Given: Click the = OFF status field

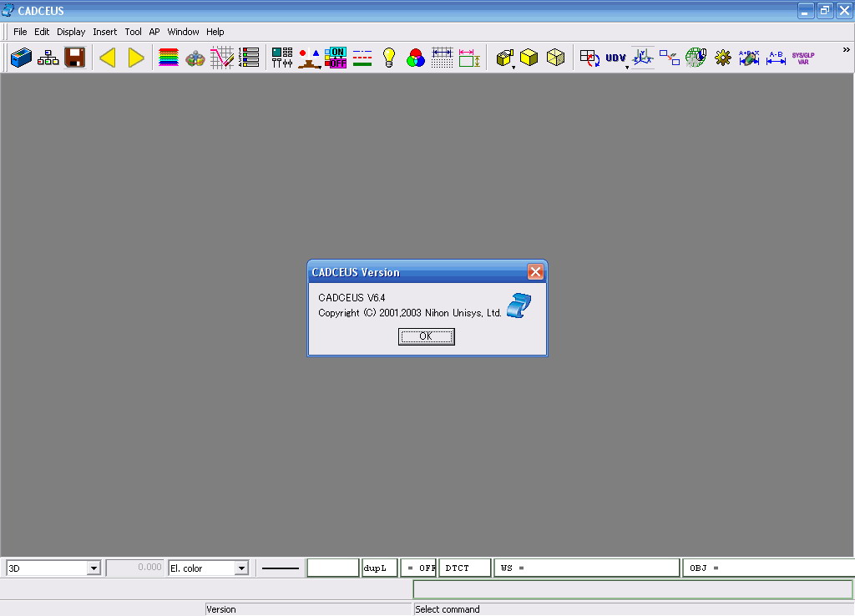Looking at the screenshot, I should tap(418, 568).
